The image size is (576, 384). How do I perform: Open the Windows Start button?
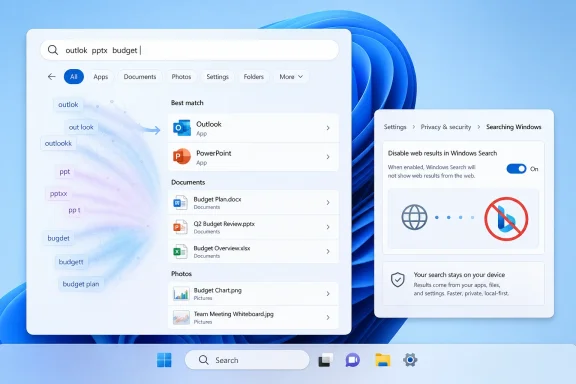click(164, 360)
